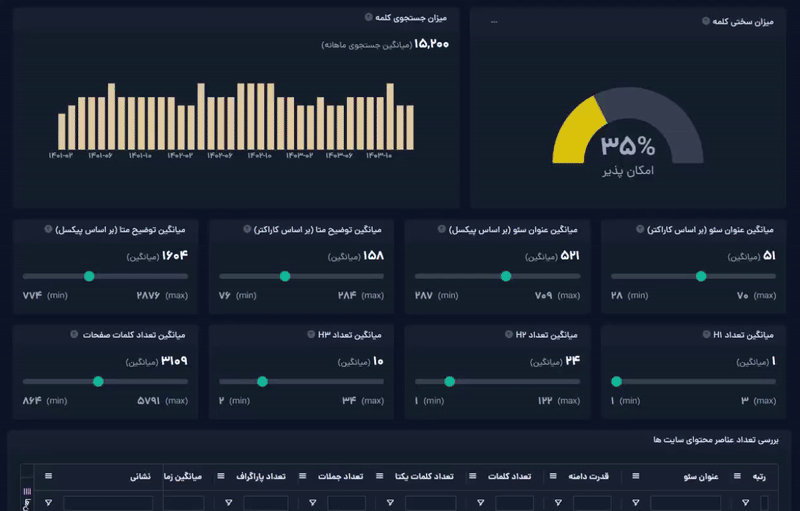This screenshot has width=800, height=511.
Task: Click info icon beside میزان سختی کلمه
Action: coord(706,21)
